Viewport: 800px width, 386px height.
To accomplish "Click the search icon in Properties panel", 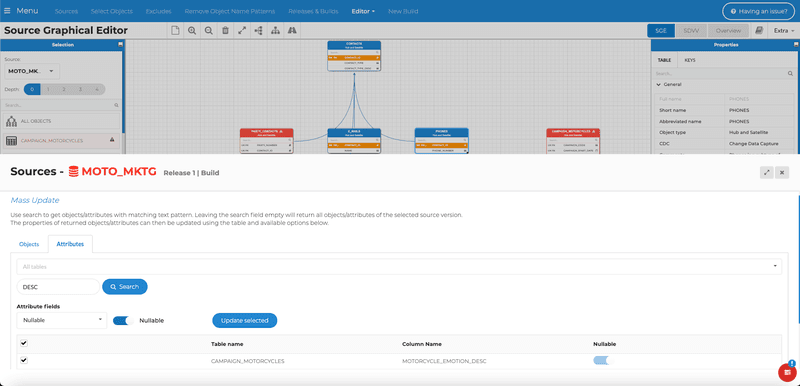I will coord(790,73).
